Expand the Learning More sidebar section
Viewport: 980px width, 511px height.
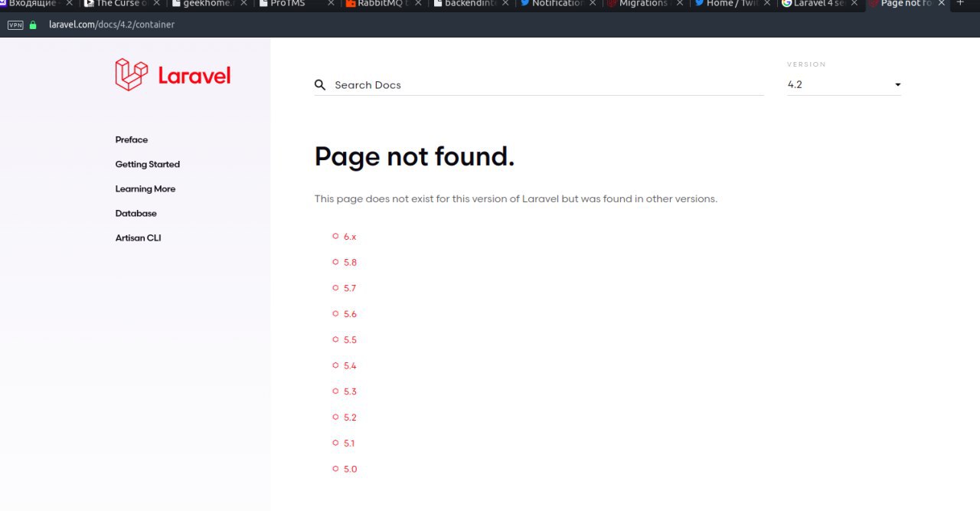pos(145,188)
